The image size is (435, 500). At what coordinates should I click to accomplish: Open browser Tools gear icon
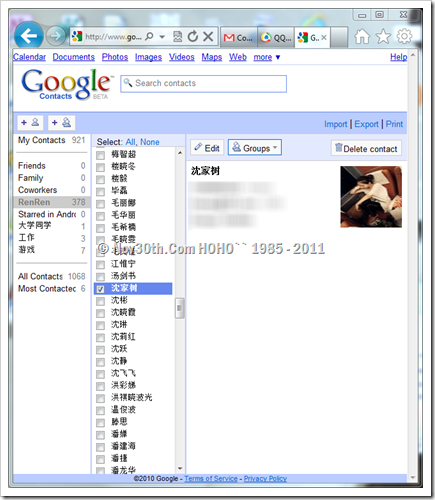pyautogui.click(x=404, y=36)
